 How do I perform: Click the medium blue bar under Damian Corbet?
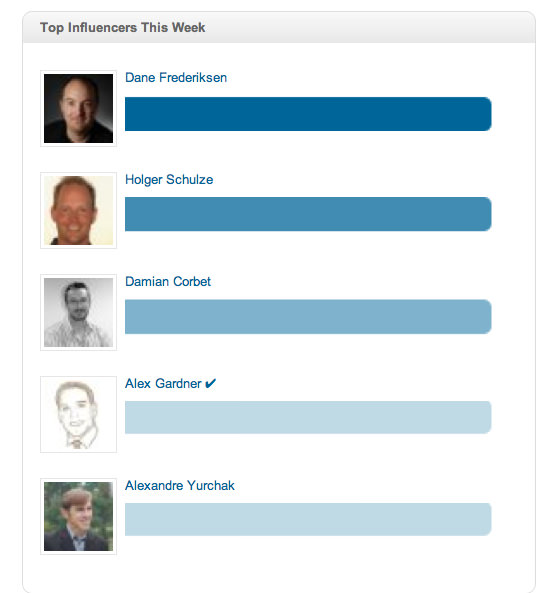tap(308, 317)
